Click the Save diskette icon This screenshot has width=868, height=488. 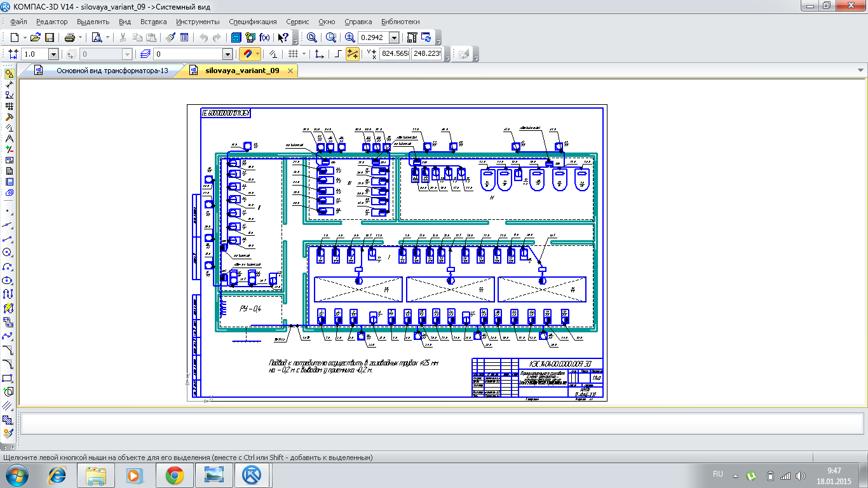click(50, 37)
